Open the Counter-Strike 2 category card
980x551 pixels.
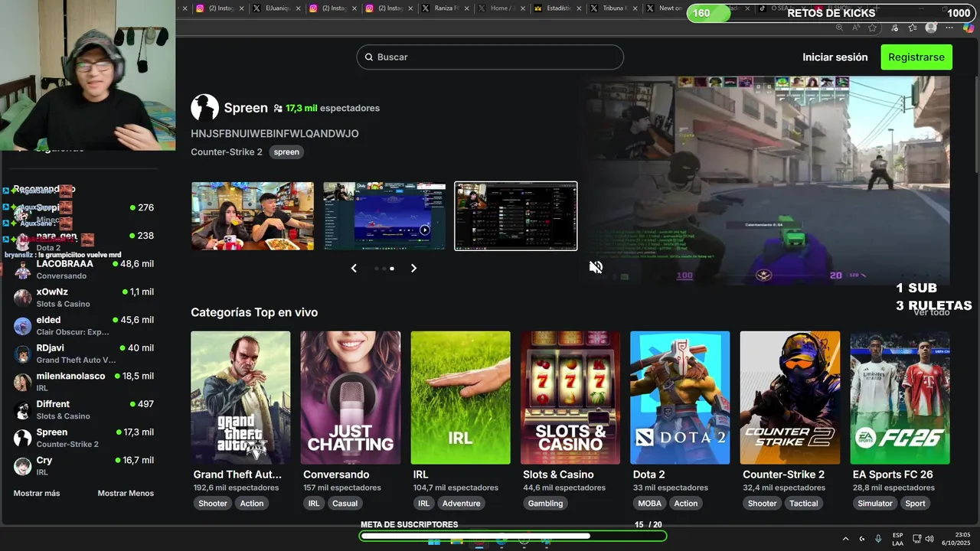790,397
